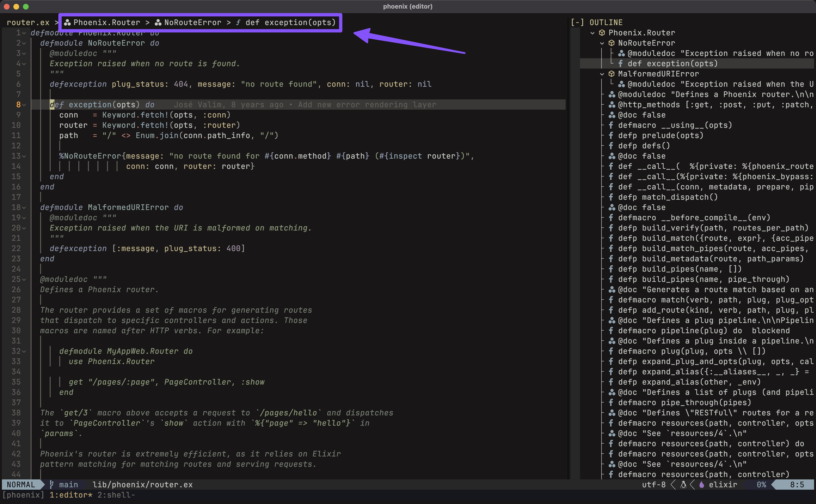Click the lib/phoenix/router.ex path in statusline
816x504 pixels.
click(x=143, y=485)
